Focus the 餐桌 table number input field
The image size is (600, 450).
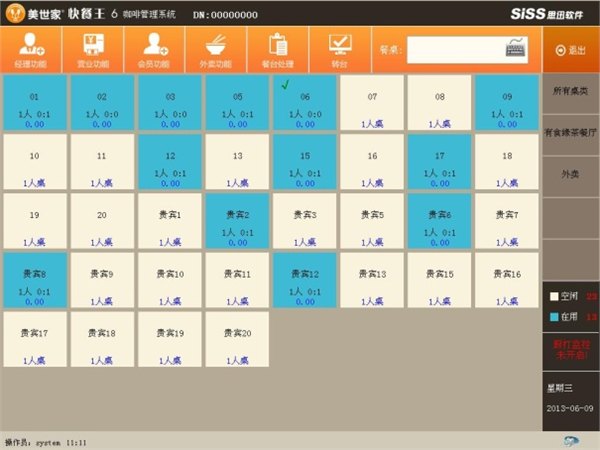(x=467, y=50)
